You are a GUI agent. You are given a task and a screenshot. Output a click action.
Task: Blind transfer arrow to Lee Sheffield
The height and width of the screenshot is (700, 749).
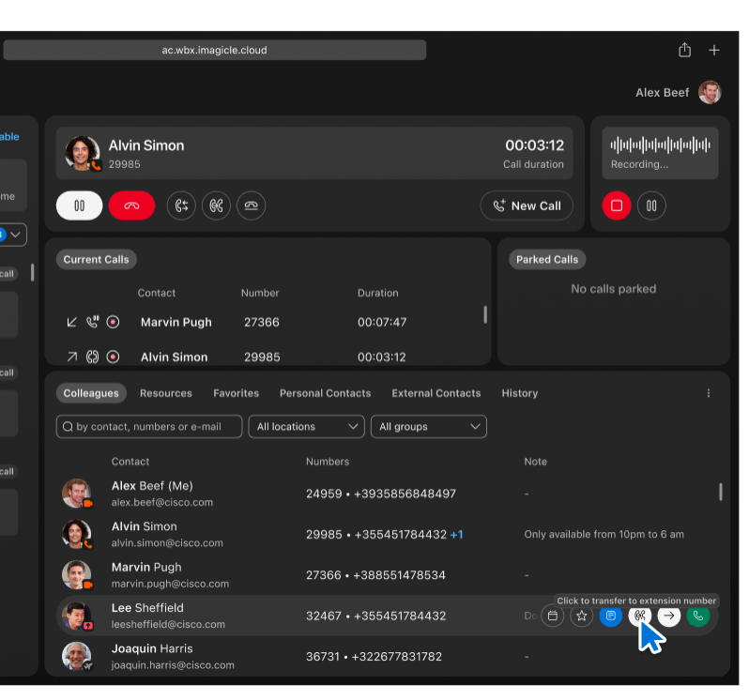(x=669, y=616)
